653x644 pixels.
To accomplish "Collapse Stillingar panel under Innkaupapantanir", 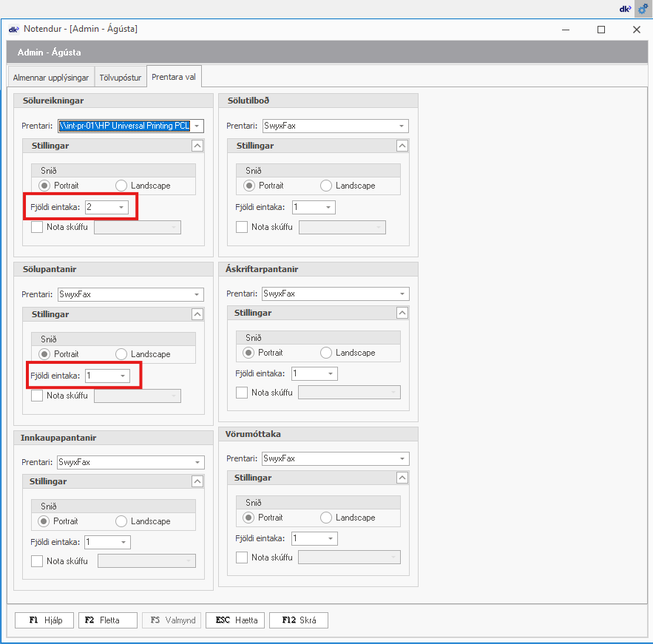I will 197,481.
